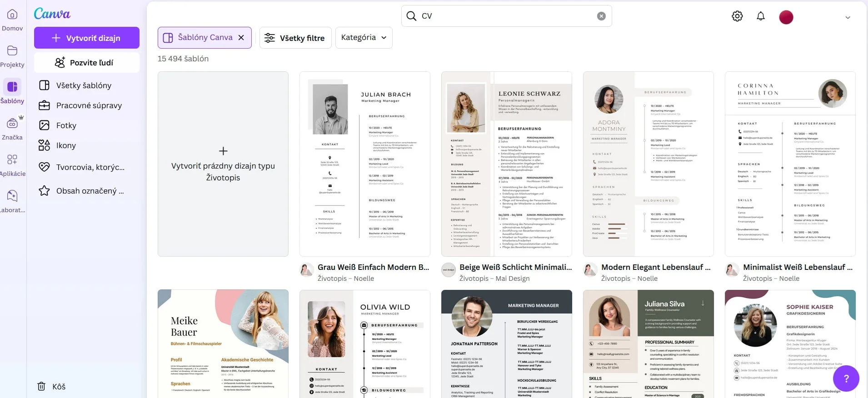This screenshot has width=868, height=398.
Task: Select Fotky in the sidebar menu
Action: point(66,125)
